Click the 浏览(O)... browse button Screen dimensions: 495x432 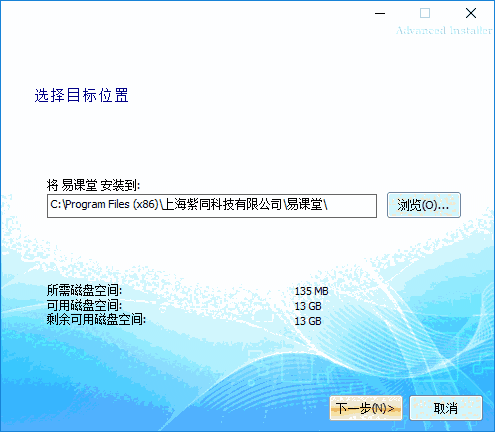click(x=424, y=205)
